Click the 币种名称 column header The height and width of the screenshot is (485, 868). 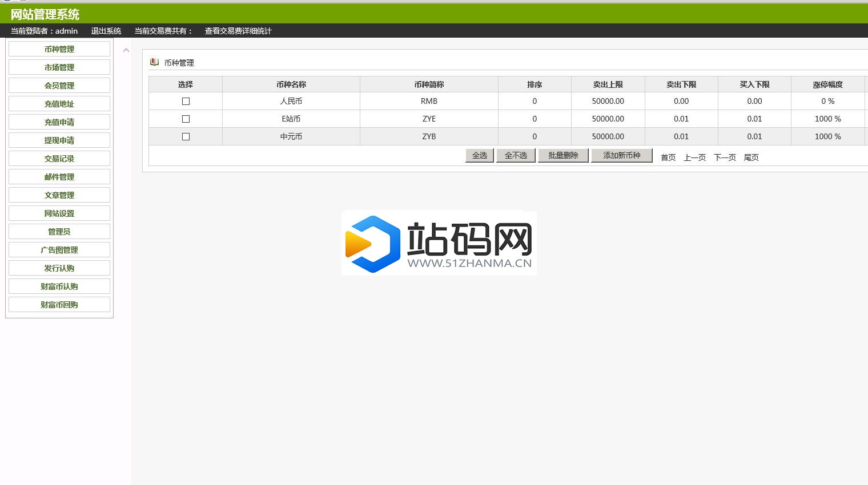(x=291, y=84)
